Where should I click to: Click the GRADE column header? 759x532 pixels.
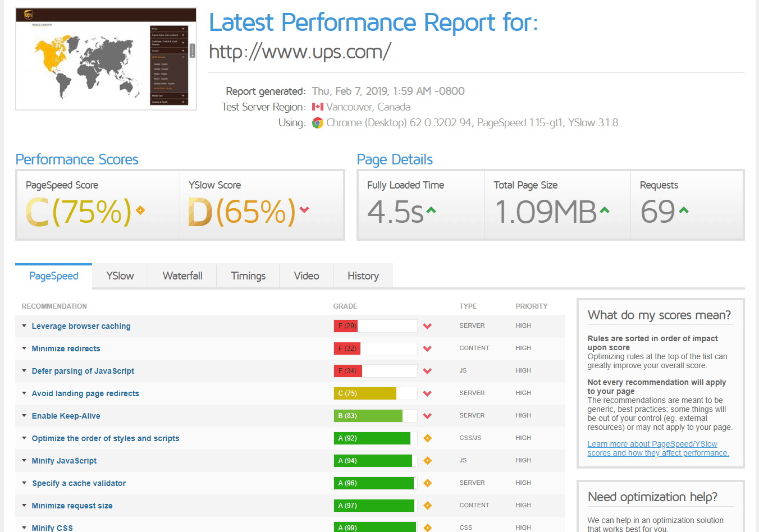345,306
